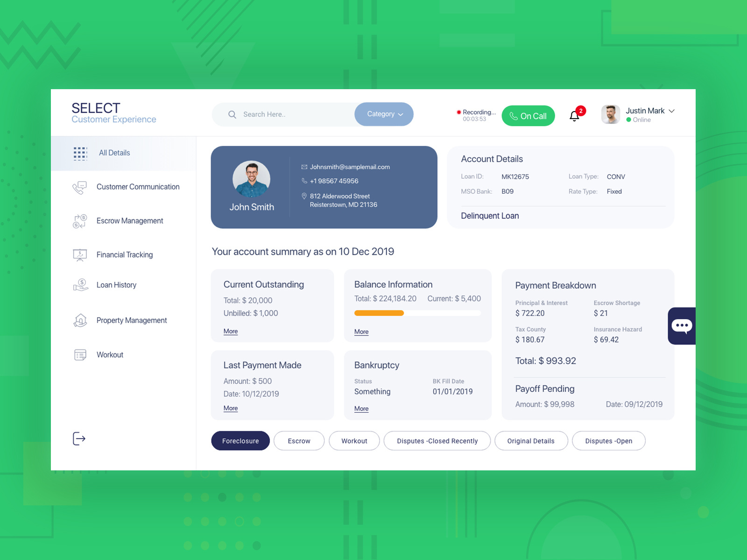Expand the Justin Mark profile menu
747x560 pixels.
tap(671, 111)
